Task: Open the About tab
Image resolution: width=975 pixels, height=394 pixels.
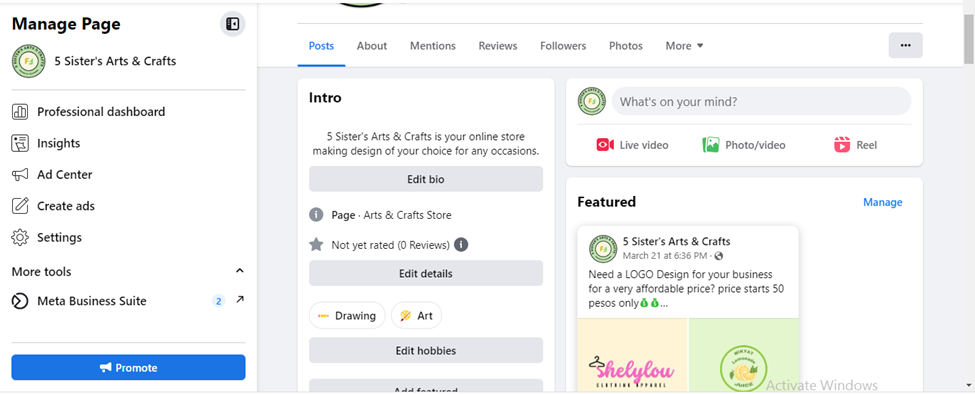Action: pyautogui.click(x=372, y=46)
